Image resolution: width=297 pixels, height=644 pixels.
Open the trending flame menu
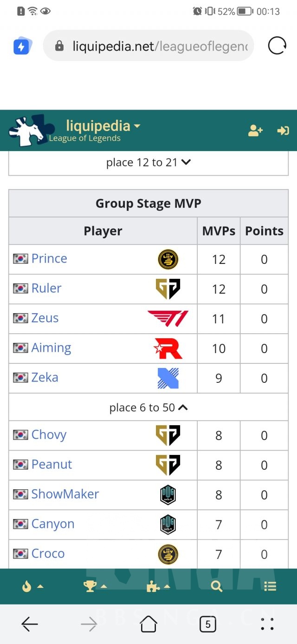[x=32, y=586]
